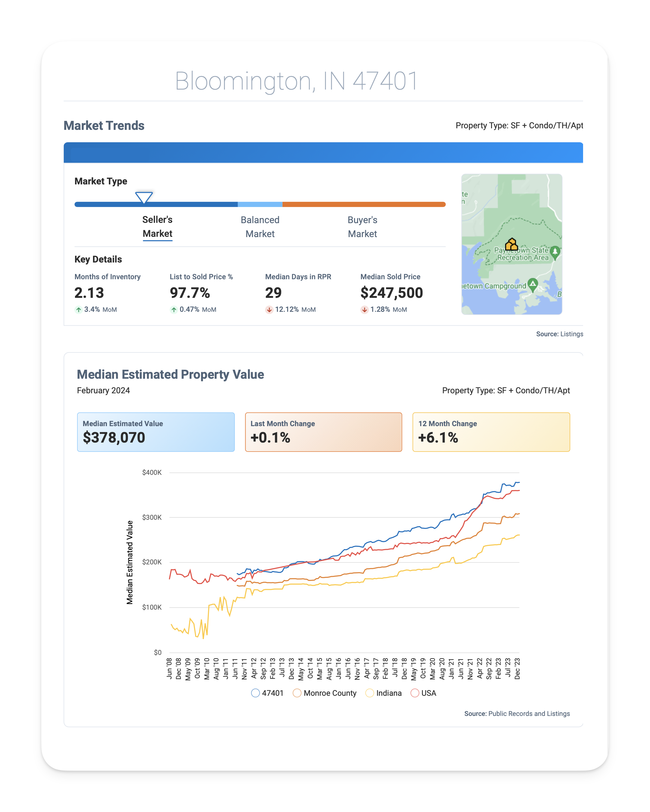Click the Source: Listings caption
The image size is (650, 812).
tap(559, 334)
